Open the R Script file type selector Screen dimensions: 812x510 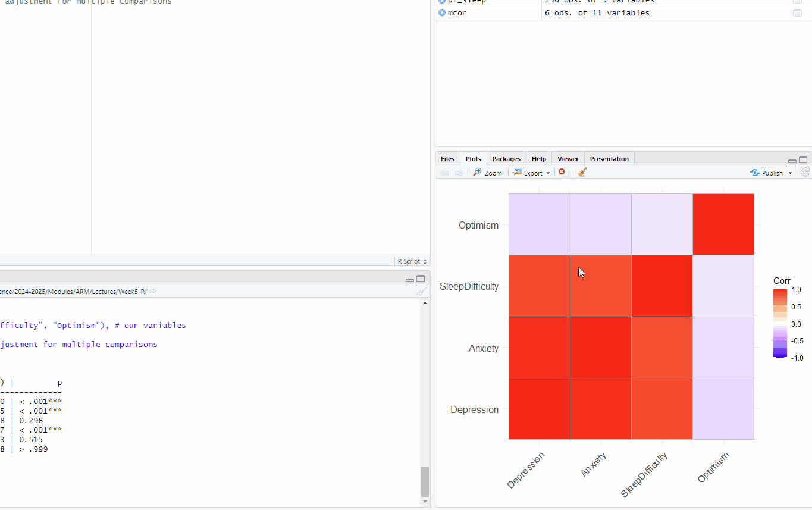click(x=412, y=261)
